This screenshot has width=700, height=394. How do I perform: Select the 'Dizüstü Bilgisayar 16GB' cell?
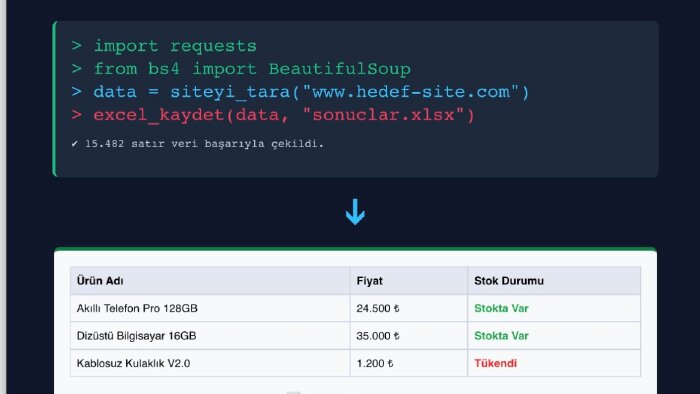click(x=210, y=336)
